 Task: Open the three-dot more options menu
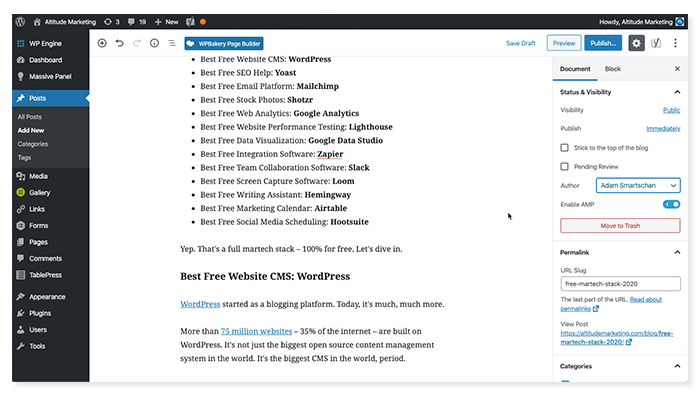pyautogui.click(x=675, y=43)
